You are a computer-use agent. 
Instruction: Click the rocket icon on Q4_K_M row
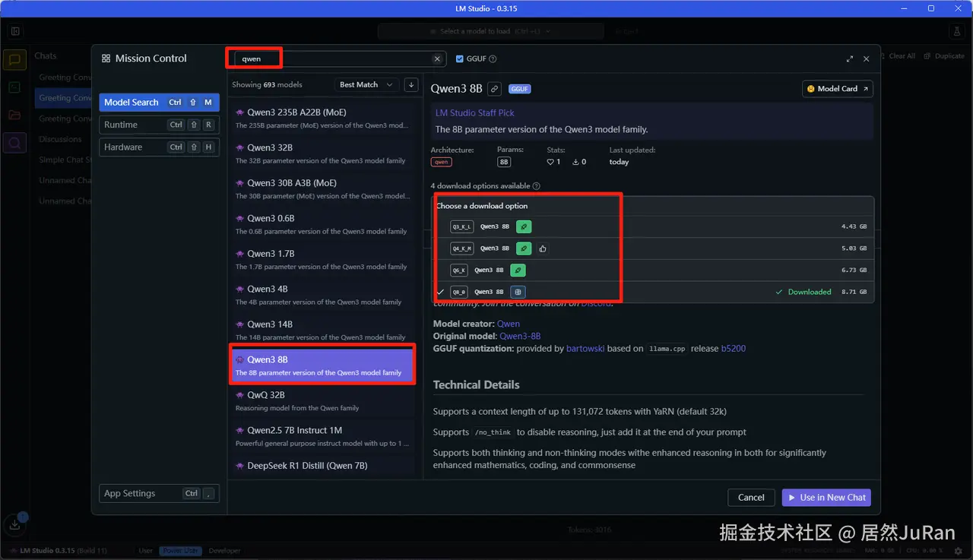[x=524, y=248]
